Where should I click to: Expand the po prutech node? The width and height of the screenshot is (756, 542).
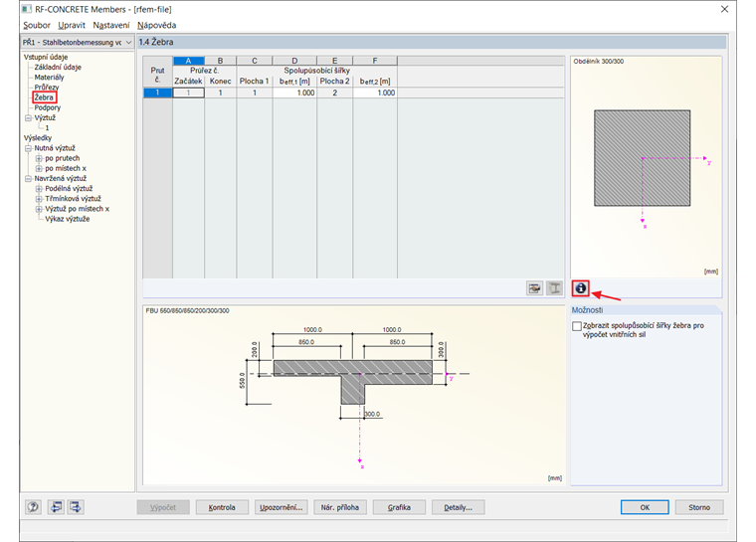39,158
